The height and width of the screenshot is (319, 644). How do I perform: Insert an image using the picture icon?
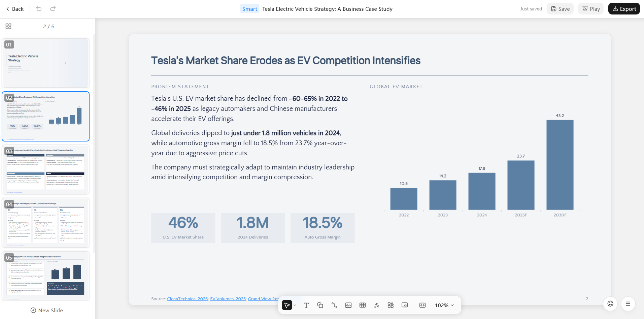click(348, 305)
